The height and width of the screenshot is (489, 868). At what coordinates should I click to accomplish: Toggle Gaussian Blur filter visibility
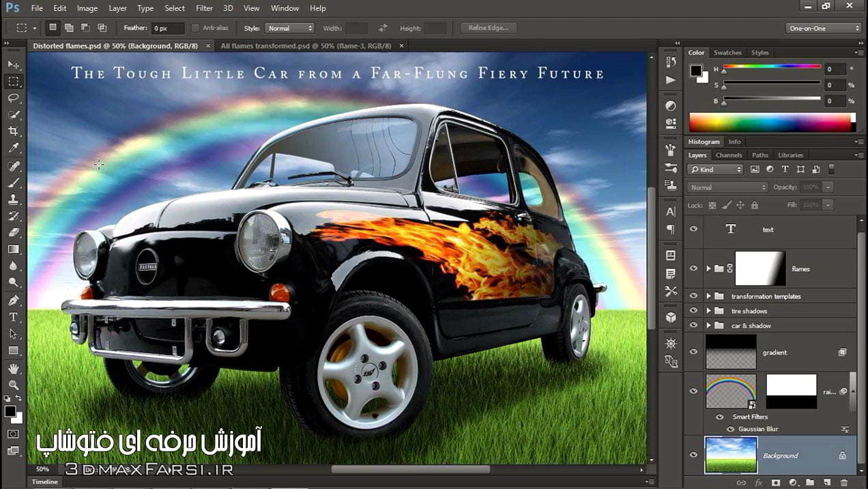point(730,429)
